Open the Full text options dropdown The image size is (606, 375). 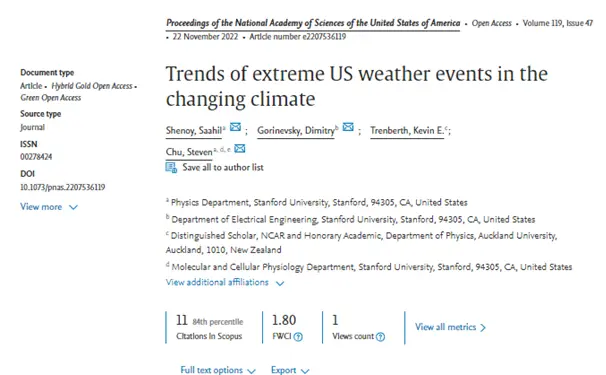(218, 370)
